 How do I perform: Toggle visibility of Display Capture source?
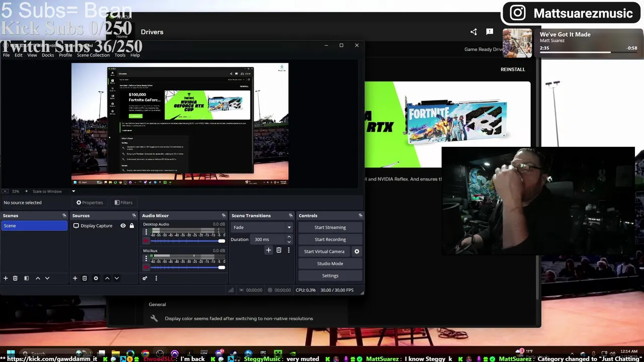123,226
